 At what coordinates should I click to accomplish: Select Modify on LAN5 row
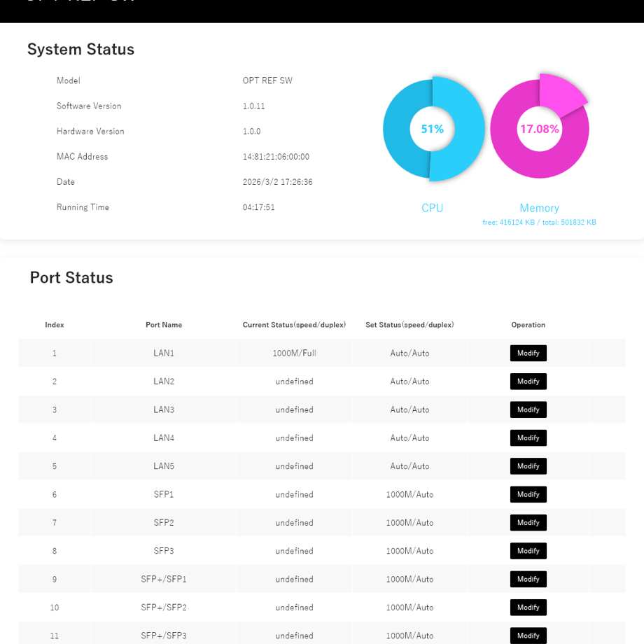(x=528, y=466)
